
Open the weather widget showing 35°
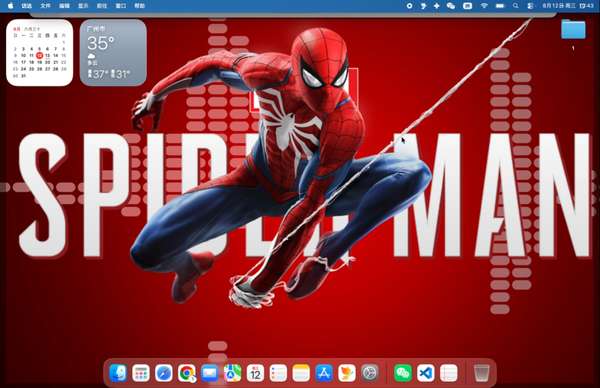click(x=113, y=52)
